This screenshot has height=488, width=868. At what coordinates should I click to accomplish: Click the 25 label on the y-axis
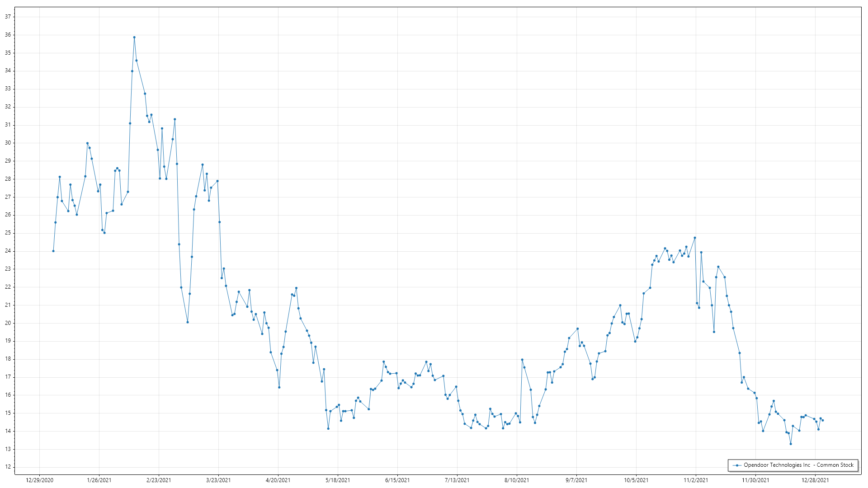point(8,233)
